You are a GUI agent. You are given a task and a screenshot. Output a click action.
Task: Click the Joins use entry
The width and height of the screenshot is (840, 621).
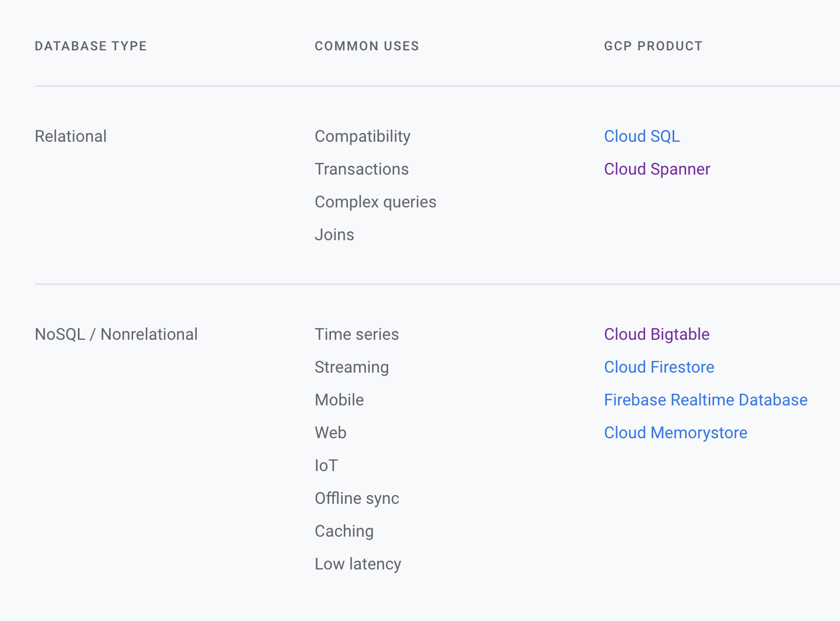click(x=334, y=235)
